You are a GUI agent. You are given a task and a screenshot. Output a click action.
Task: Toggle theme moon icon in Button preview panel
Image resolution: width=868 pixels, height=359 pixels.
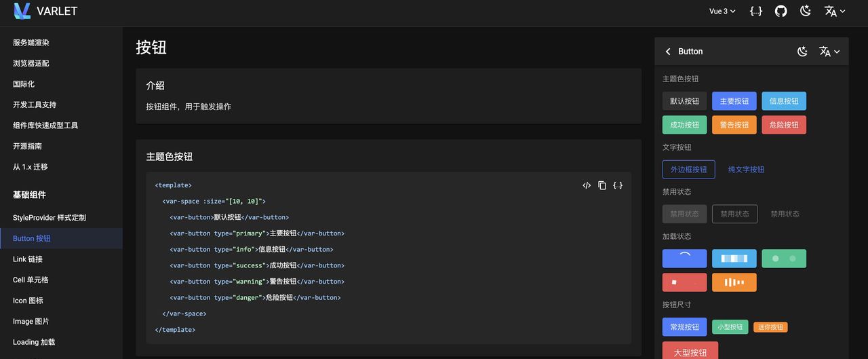point(802,52)
